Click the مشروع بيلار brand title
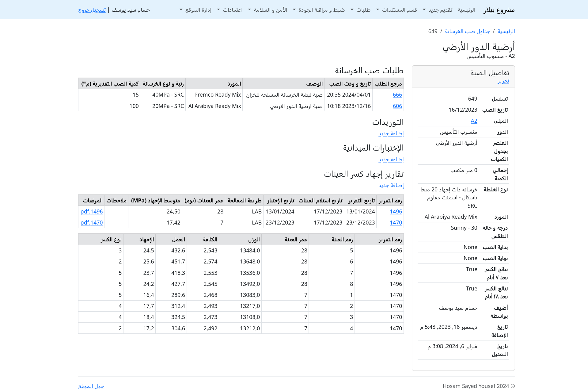The image size is (588, 392). pos(499,10)
